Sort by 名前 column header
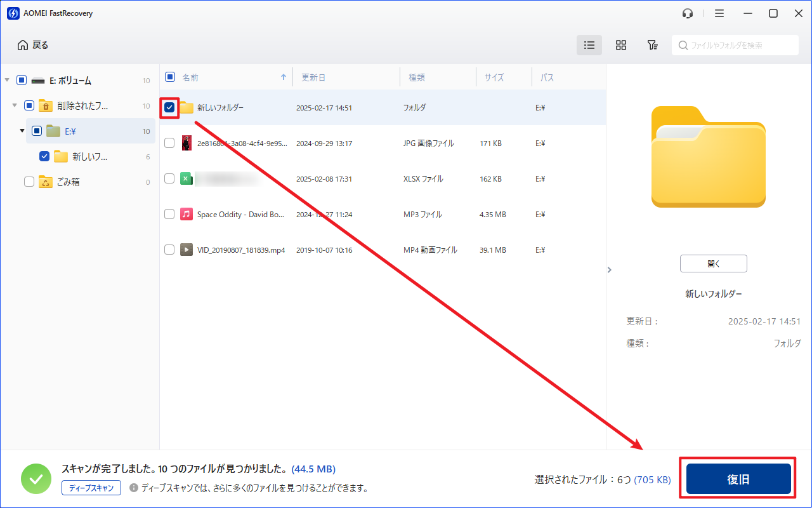This screenshot has height=508, width=812. 190,77
